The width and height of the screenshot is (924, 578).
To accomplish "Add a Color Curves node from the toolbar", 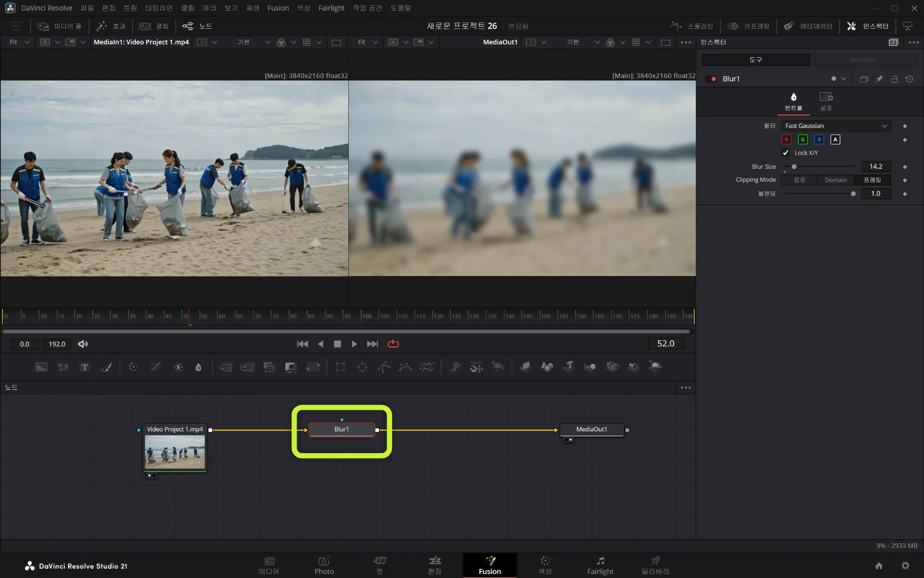I will click(x=156, y=367).
